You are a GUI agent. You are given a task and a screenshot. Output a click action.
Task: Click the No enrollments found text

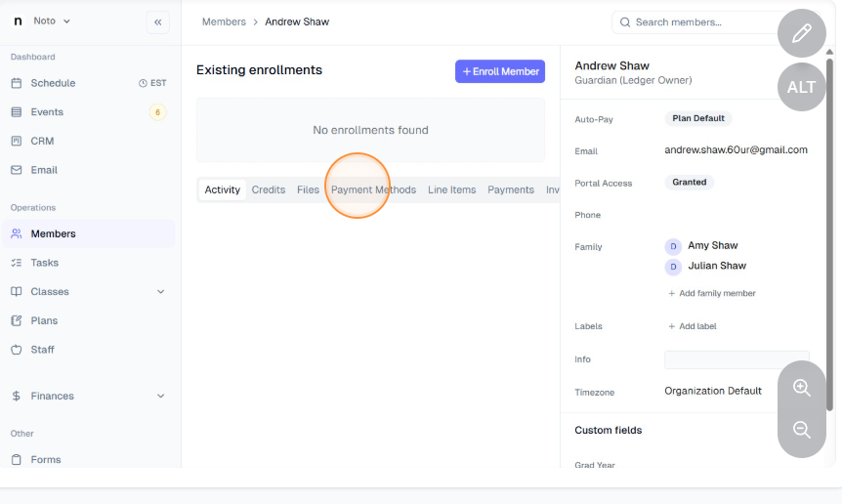point(370,131)
